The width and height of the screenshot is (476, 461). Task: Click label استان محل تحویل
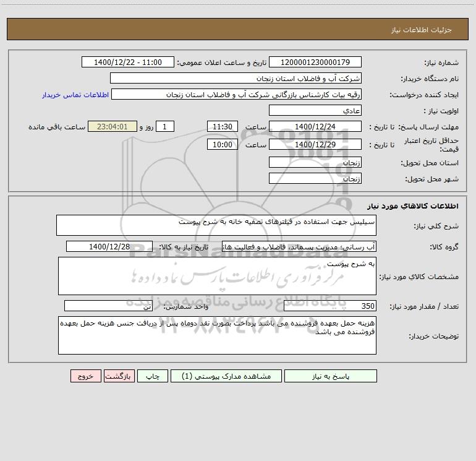pyautogui.click(x=430, y=163)
